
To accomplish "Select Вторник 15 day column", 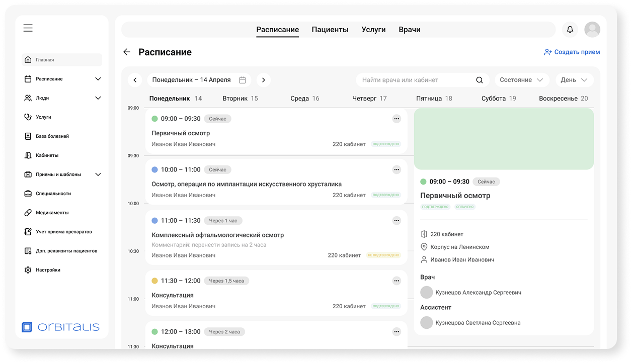I will [240, 99].
